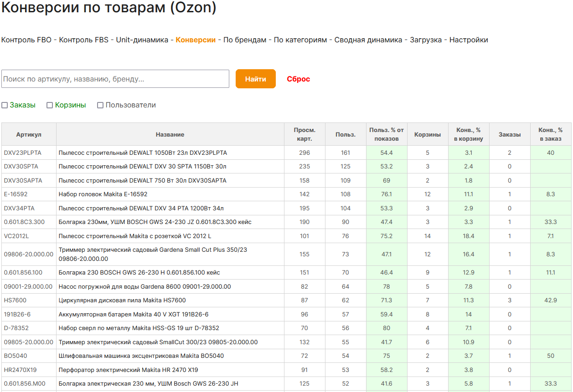This screenshot has width=573, height=392.
Task: Select product Пылесос строительный Makita с розеткой
Action: tap(135, 236)
